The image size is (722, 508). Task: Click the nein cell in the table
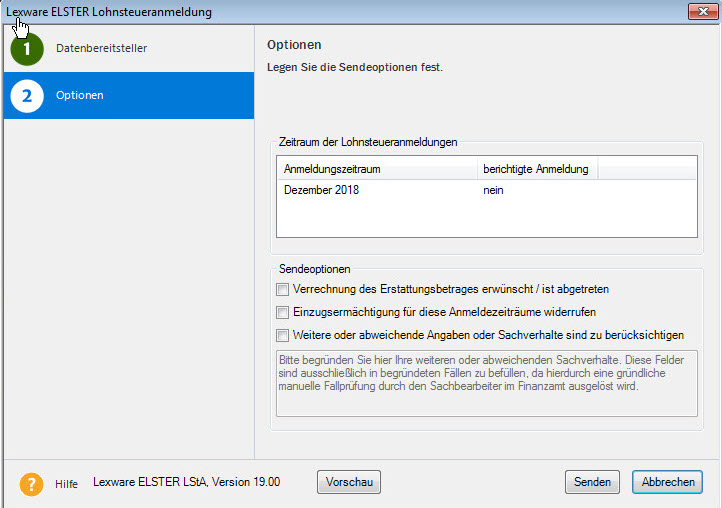[x=493, y=191]
